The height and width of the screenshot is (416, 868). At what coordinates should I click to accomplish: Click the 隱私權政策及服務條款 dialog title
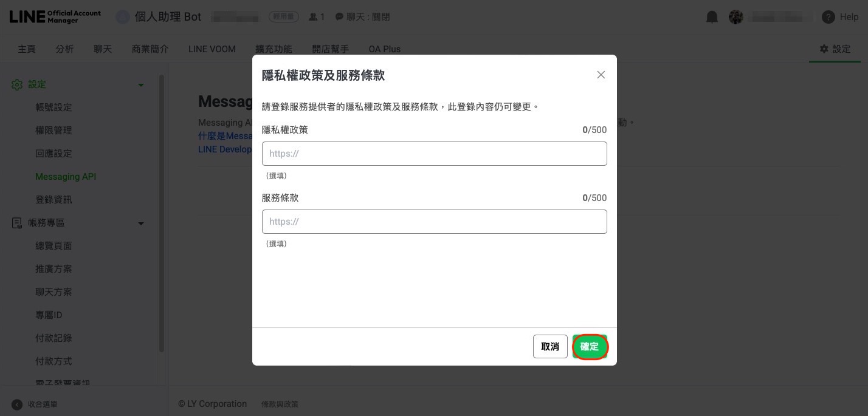323,75
